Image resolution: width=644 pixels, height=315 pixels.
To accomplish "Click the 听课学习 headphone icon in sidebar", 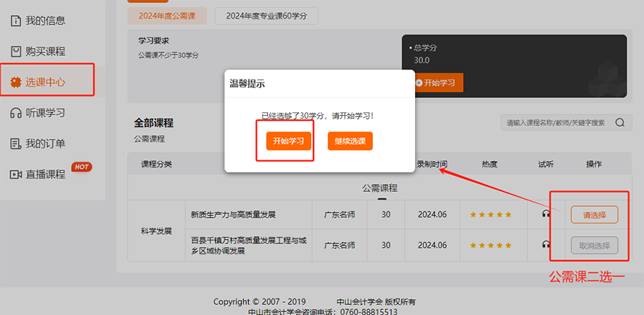I will click(x=15, y=113).
